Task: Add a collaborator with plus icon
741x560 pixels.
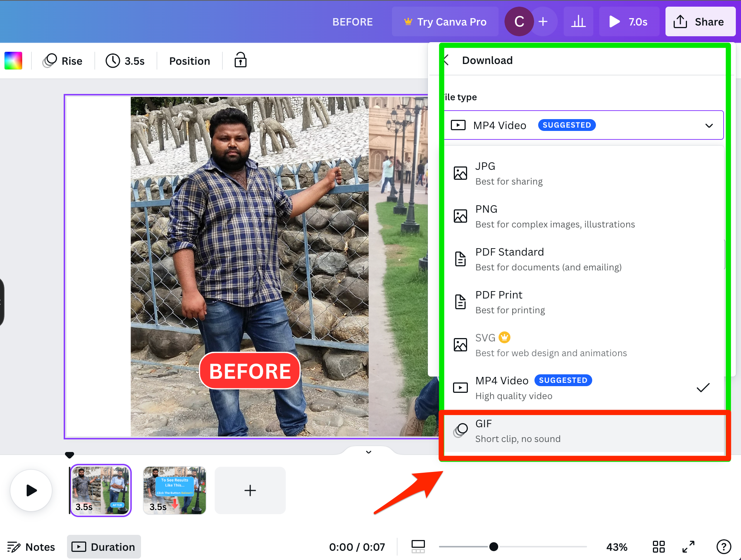Action: coord(543,21)
